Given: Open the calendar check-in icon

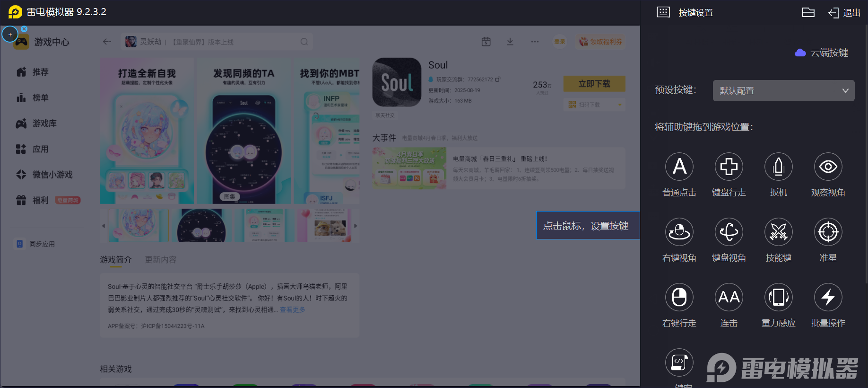Looking at the screenshot, I should pyautogui.click(x=486, y=42).
